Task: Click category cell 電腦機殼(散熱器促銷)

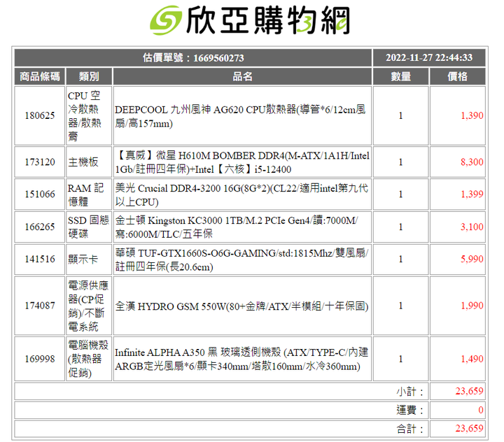Action: [x=89, y=359]
